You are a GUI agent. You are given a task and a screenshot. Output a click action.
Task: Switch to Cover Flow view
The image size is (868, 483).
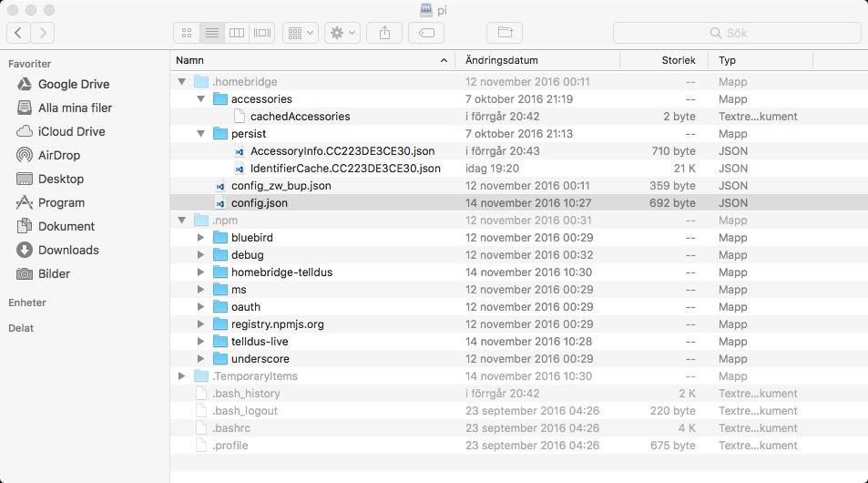262,33
